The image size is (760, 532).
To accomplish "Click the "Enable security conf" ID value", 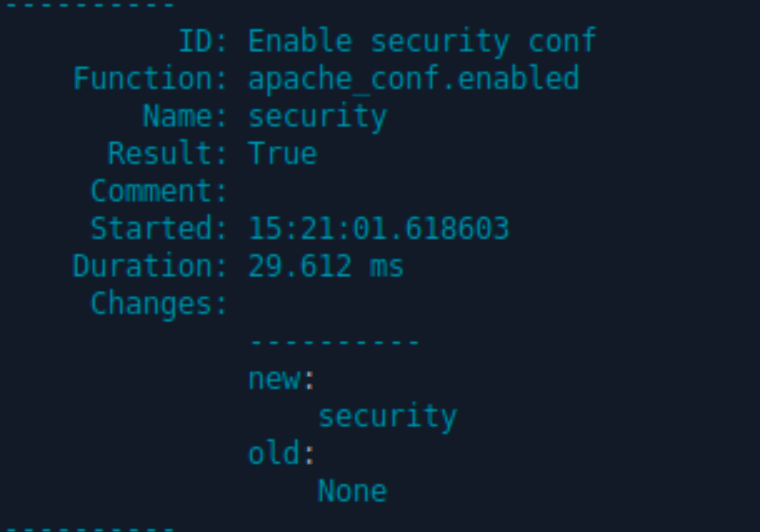I will point(421,41).
